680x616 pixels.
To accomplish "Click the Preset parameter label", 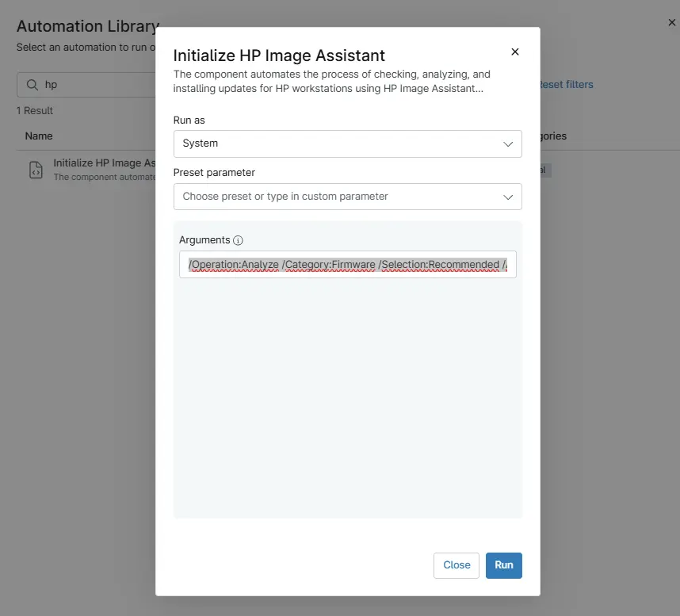I will click(214, 173).
